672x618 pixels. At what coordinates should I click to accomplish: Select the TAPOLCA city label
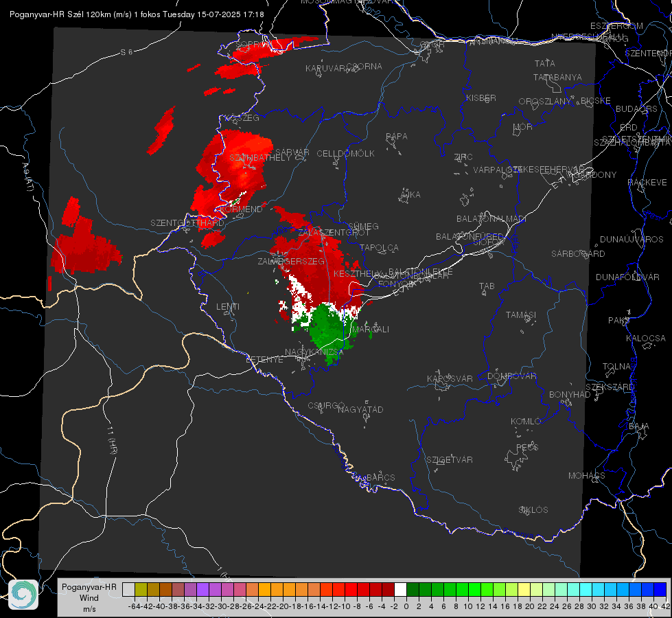tap(380, 247)
